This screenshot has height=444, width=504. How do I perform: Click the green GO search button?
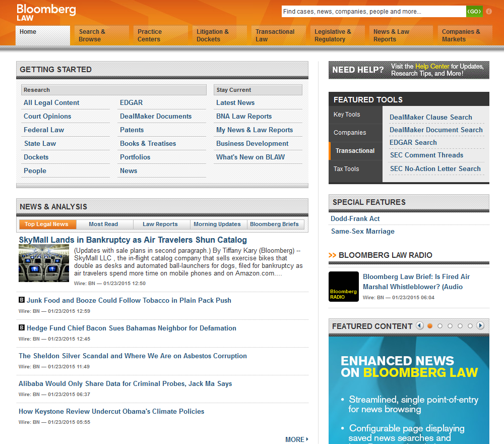point(474,11)
